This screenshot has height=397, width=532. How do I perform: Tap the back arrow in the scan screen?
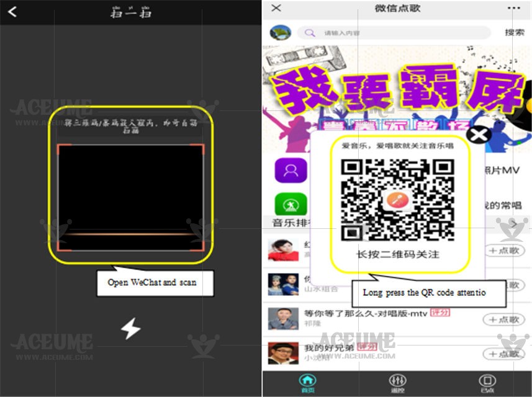pos(12,12)
